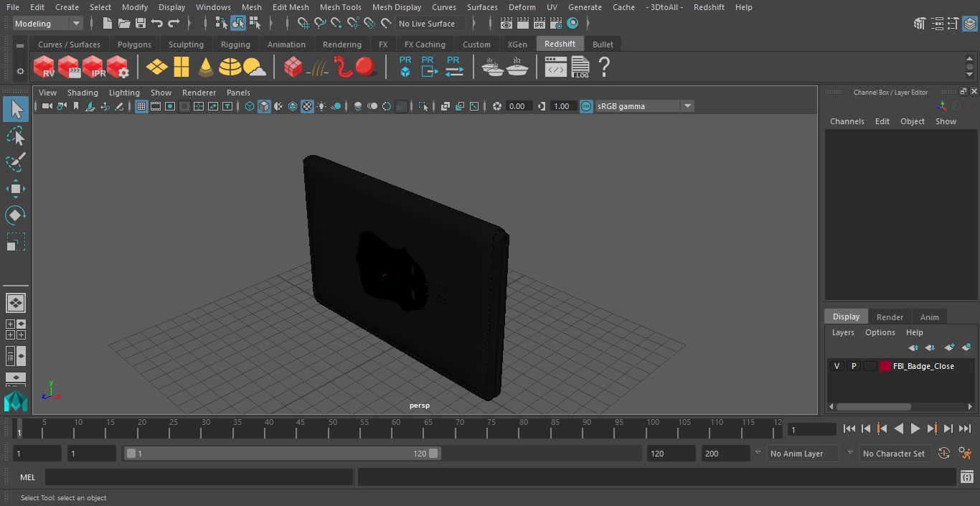Activate the Lasso Select tool

15,136
